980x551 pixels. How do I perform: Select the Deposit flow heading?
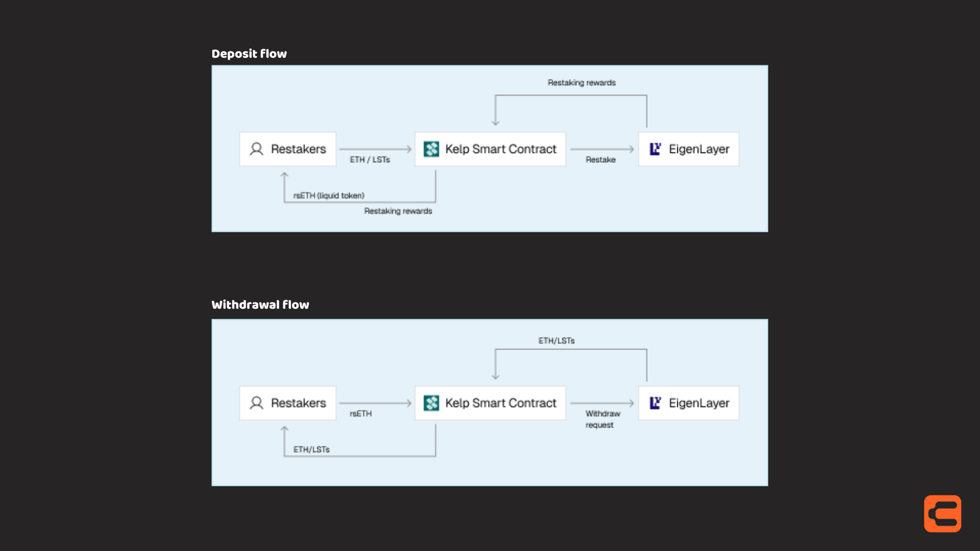pyautogui.click(x=249, y=54)
